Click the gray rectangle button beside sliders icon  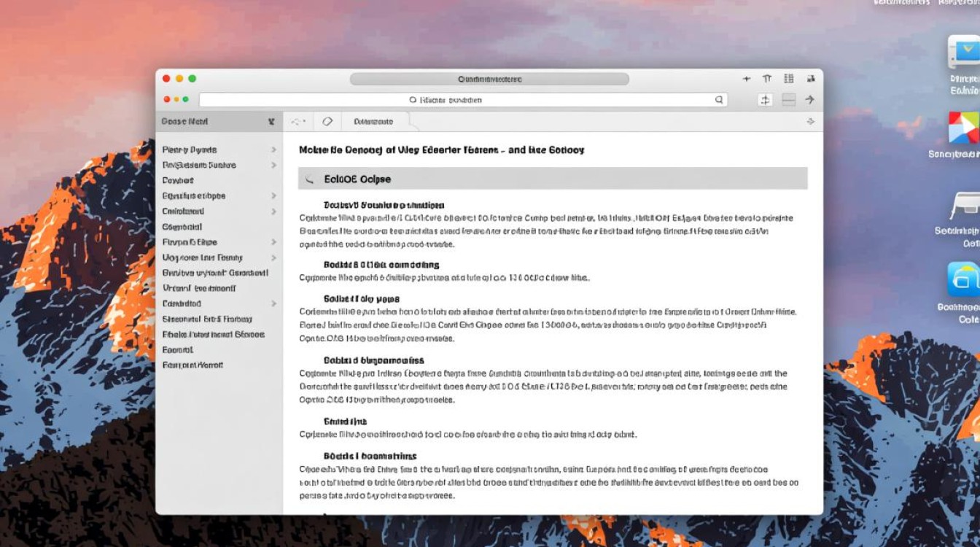(788, 100)
